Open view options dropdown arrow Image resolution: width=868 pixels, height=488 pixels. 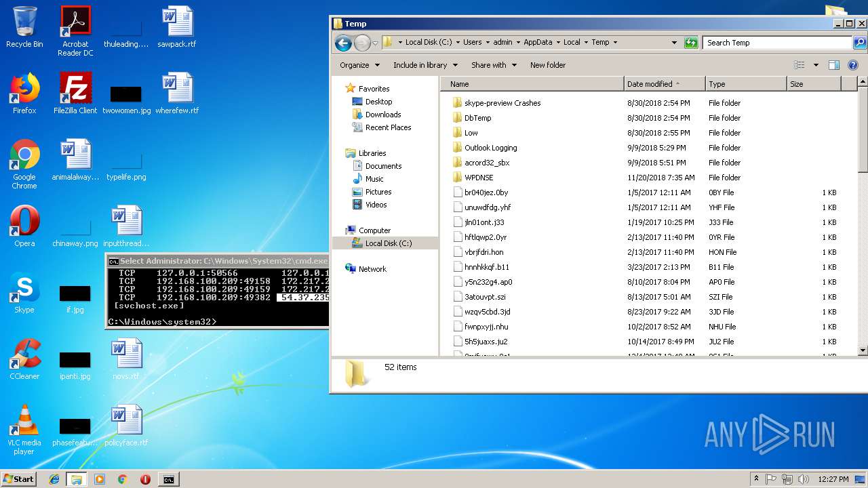pyautogui.click(x=816, y=65)
